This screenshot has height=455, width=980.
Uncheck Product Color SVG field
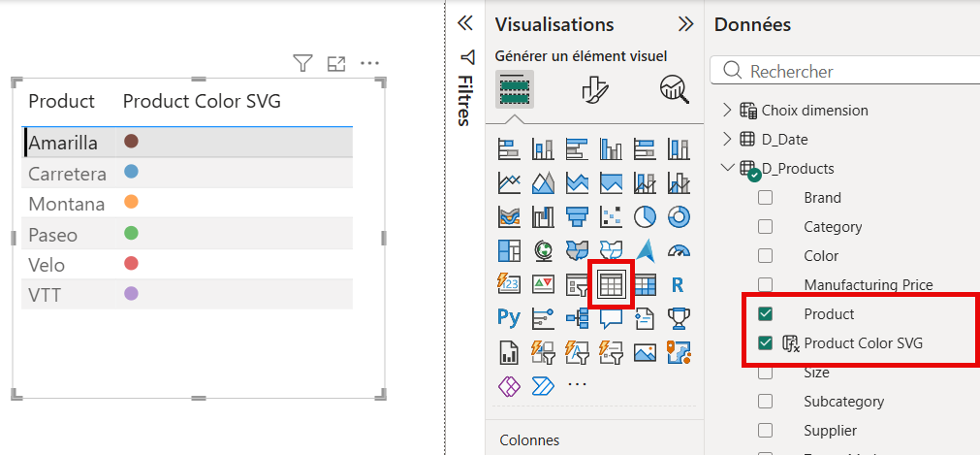click(x=765, y=342)
